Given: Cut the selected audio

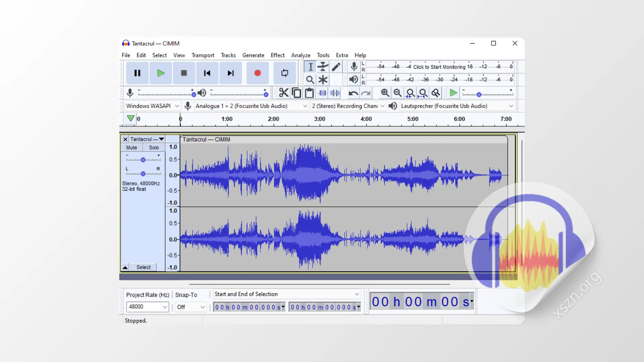Looking at the screenshot, I should pyautogui.click(x=283, y=93).
